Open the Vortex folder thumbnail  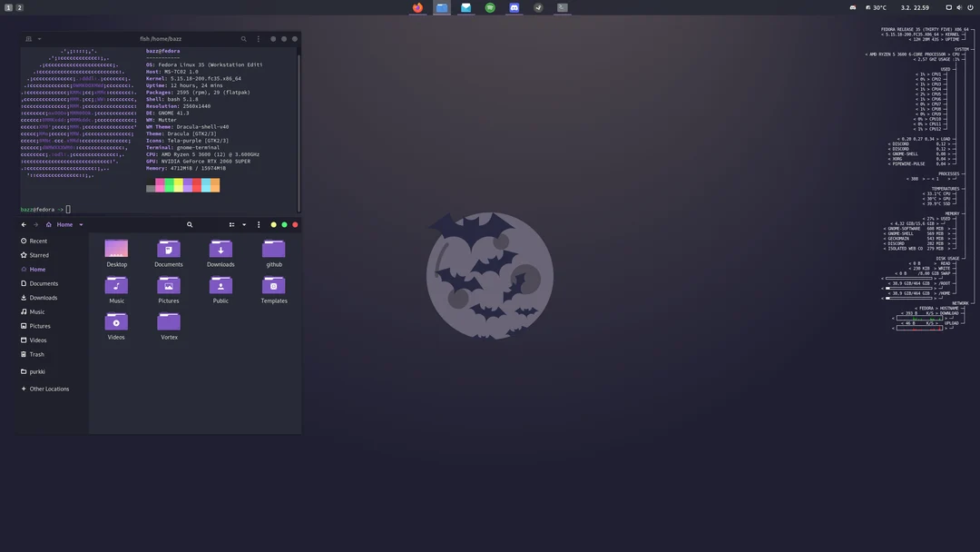point(168,321)
